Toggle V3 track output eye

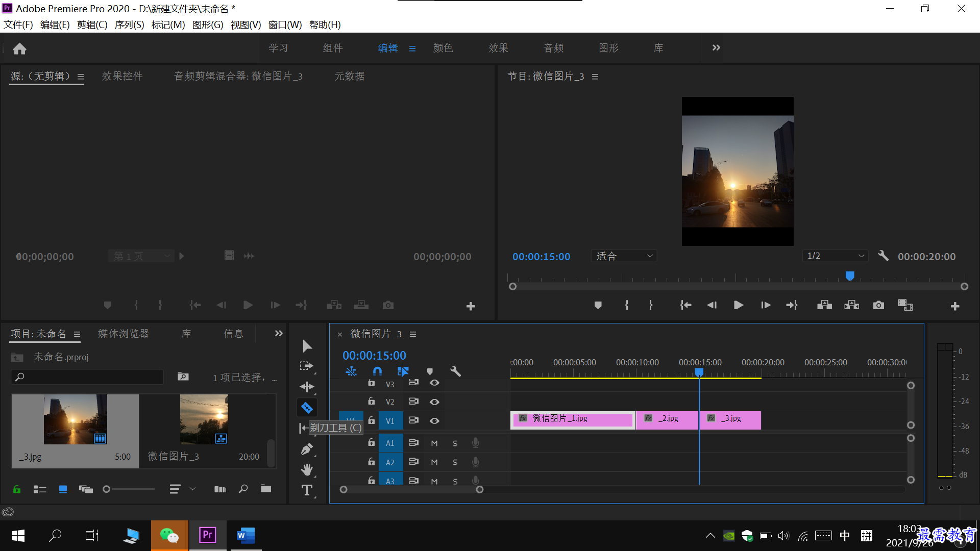click(x=434, y=383)
